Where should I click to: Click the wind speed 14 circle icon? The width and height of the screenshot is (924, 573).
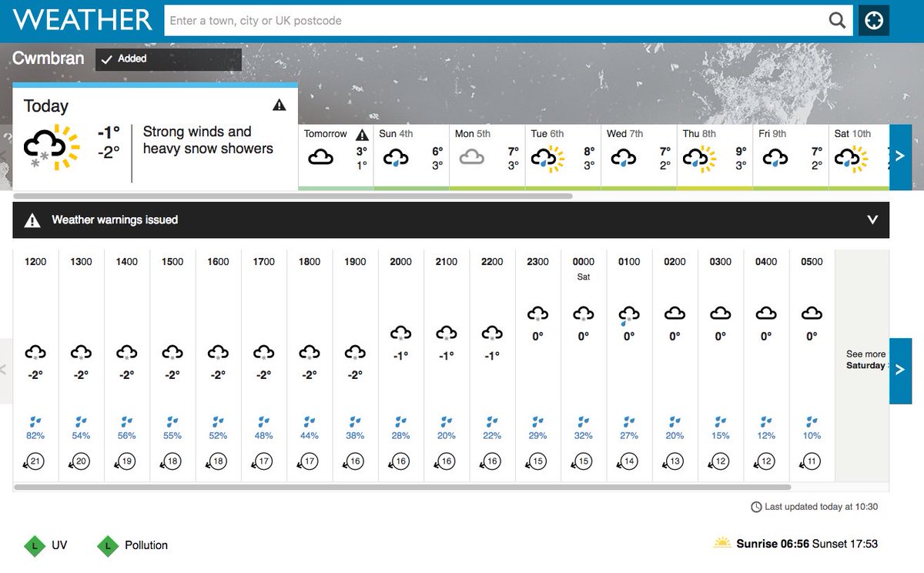(x=627, y=461)
